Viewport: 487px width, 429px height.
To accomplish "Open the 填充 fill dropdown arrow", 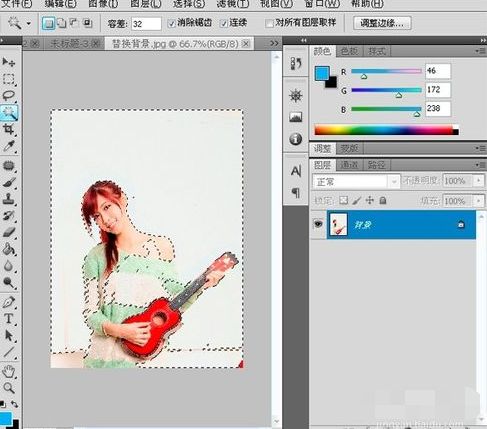I will [479, 201].
